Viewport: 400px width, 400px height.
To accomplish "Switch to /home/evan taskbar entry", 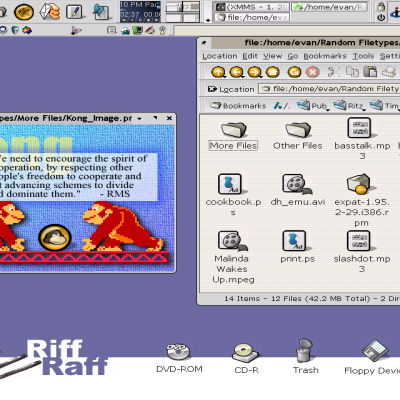I will 330,7.
